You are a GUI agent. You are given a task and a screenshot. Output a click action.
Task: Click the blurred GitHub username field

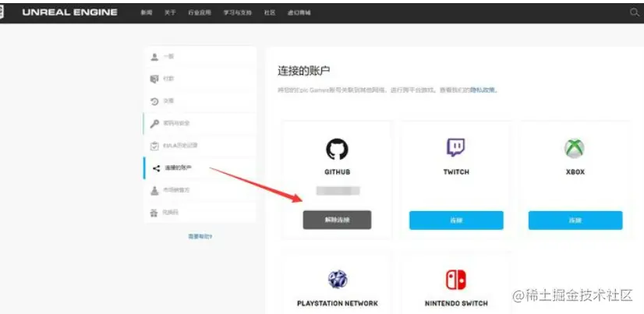[338, 191]
